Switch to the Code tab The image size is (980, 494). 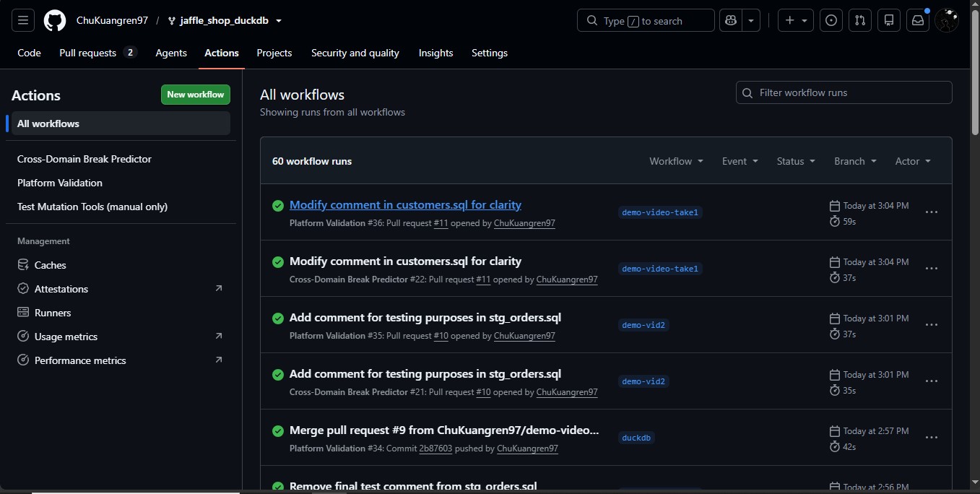(x=29, y=53)
